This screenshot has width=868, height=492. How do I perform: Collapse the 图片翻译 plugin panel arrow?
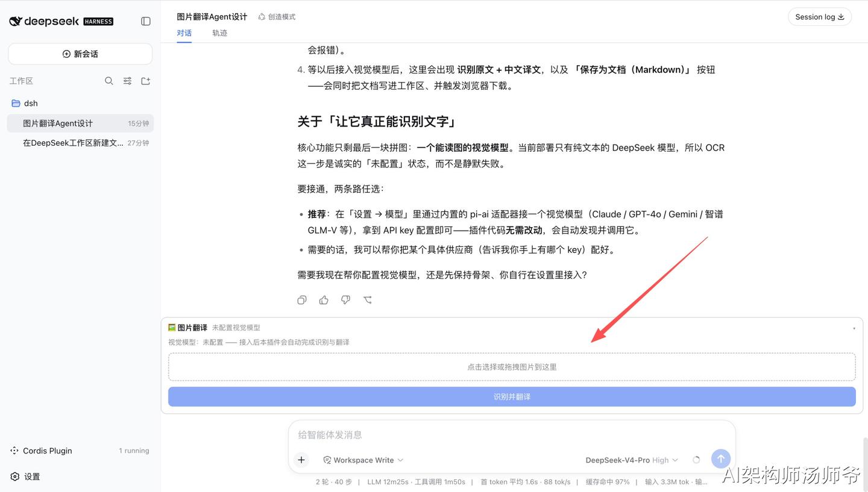pyautogui.click(x=854, y=328)
